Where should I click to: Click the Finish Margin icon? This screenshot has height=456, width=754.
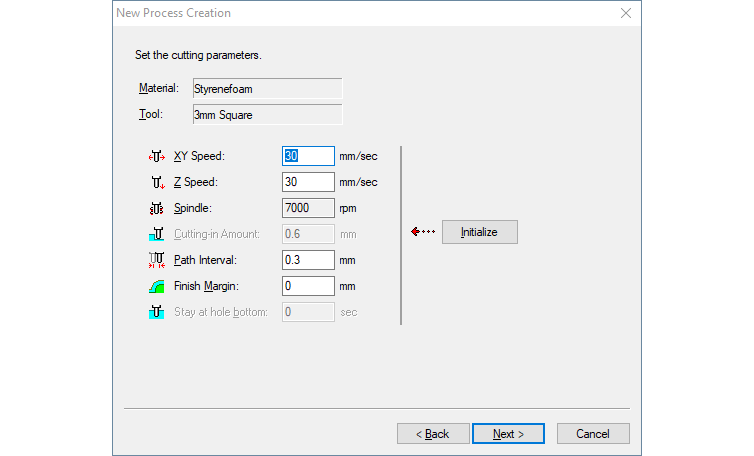pos(156,286)
